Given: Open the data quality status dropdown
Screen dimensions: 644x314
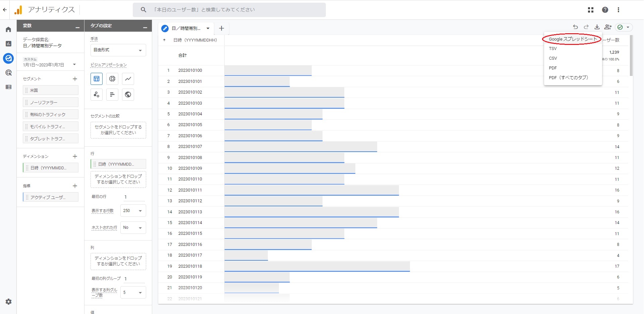Looking at the screenshot, I should coord(624,27).
